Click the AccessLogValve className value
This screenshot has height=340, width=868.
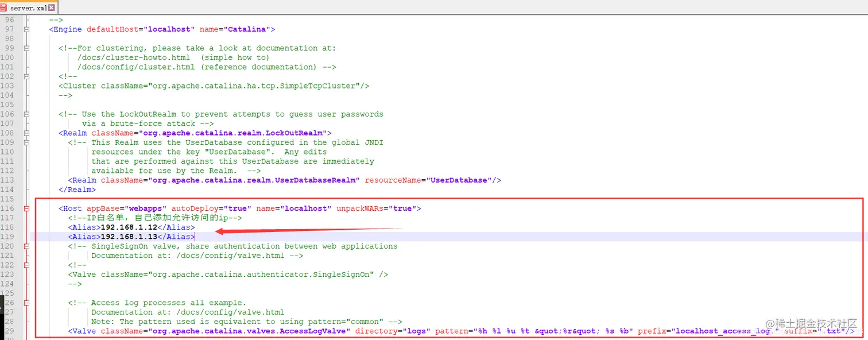tap(249, 331)
